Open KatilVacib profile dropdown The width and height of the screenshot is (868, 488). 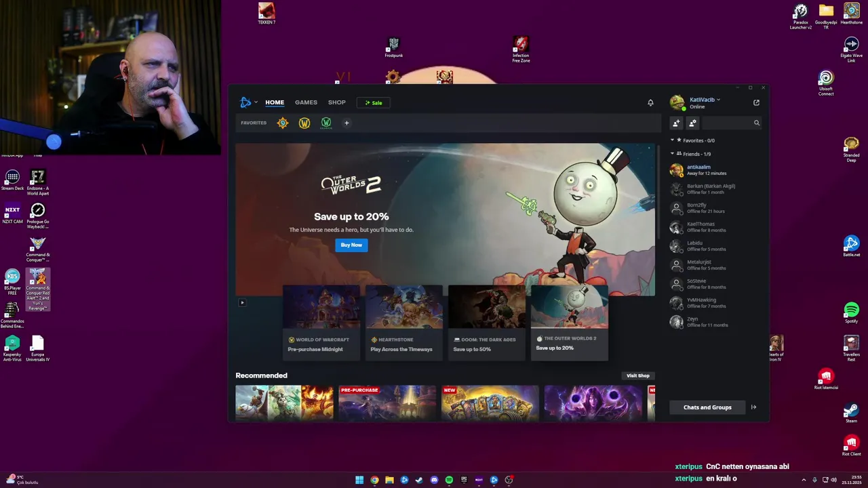coord(705,100)
